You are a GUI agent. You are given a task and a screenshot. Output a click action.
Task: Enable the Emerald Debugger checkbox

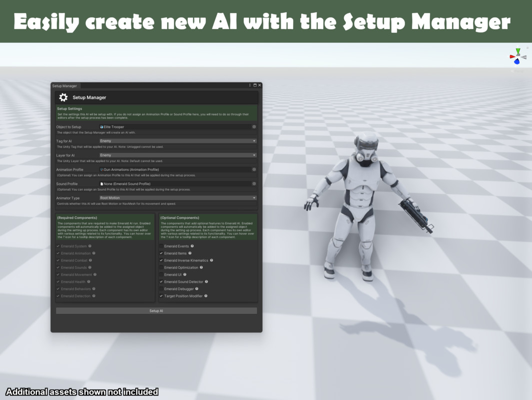161,289
